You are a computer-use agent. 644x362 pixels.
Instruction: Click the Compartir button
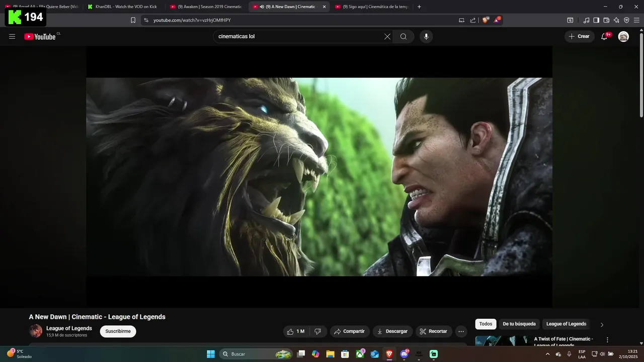pyautogui.click(x=350, y=331)
